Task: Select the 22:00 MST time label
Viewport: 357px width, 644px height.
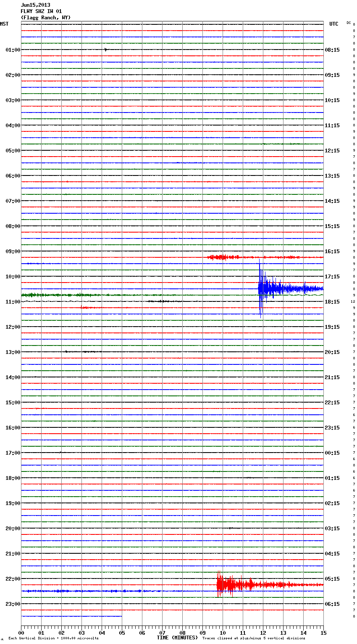Action: click(x=13, y=579)
